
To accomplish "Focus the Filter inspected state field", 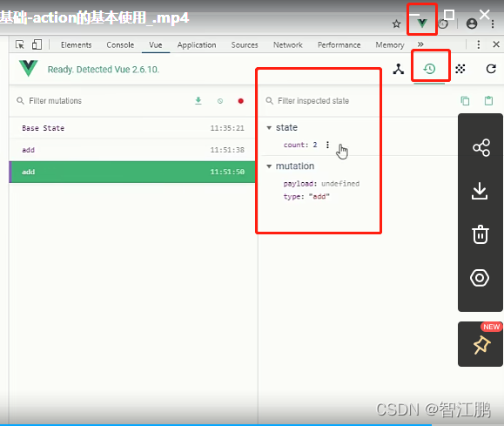I will [x=313, y=101].
